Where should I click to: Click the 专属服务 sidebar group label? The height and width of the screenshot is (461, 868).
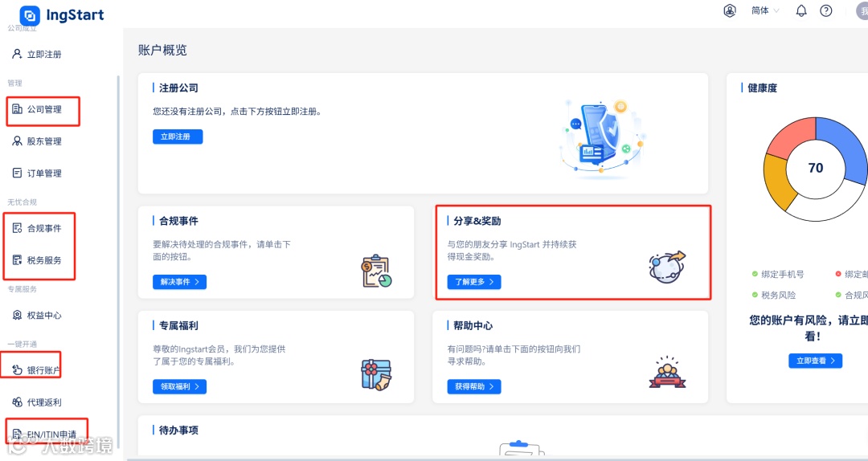pos(23,289)
